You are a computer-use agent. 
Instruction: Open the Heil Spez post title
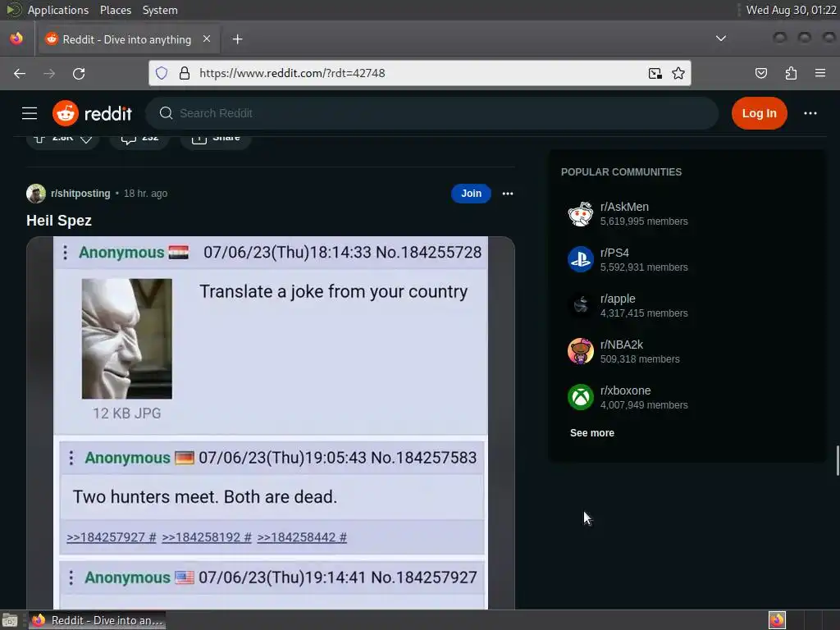(x=59, y=221)
